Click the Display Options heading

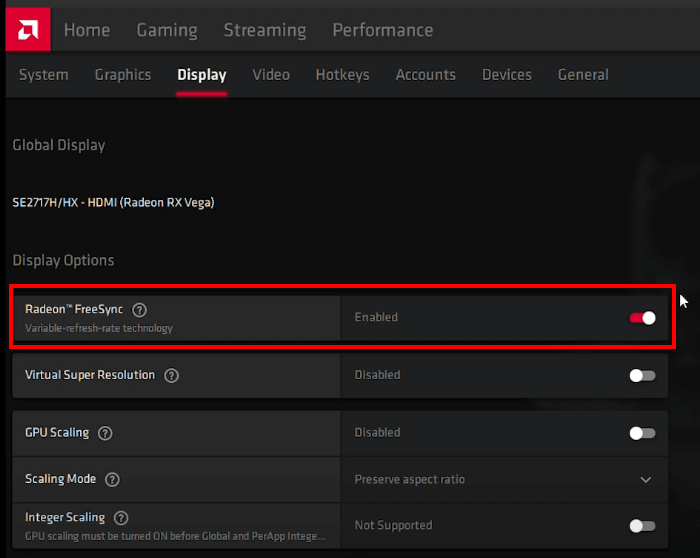coord(63,260)
